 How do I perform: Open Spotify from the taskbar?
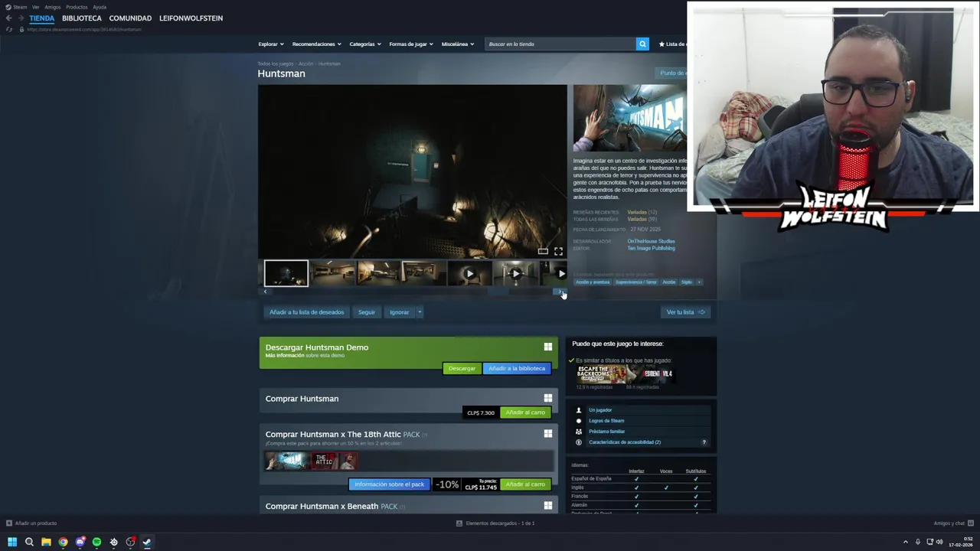click(96, 542)
